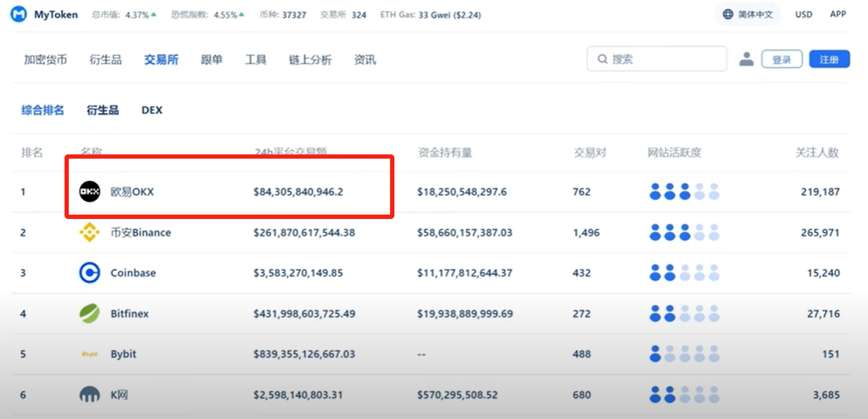Click OKX holdings $18,250,548,297.6
The width and height of the screenshot is (868, 419).
click(x=462, y=192)
